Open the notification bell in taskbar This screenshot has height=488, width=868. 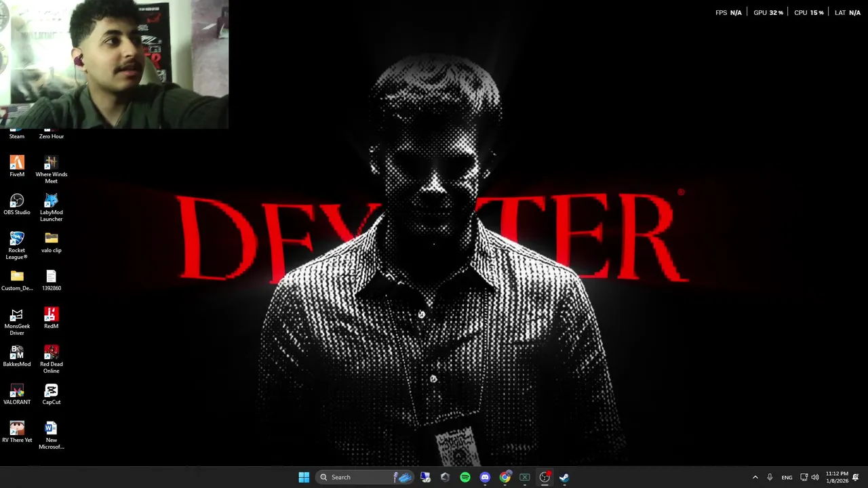856,477
